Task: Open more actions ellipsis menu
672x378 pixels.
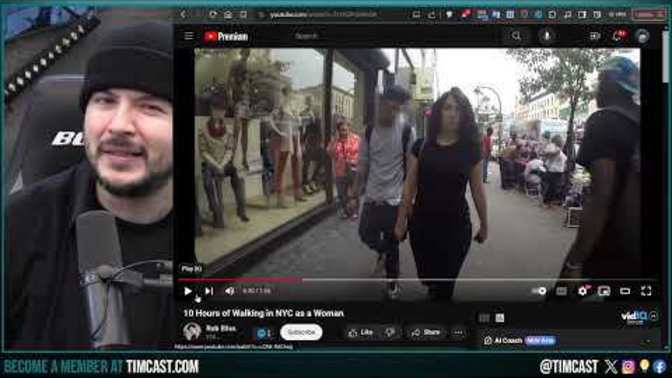Action: pos(458,333)
